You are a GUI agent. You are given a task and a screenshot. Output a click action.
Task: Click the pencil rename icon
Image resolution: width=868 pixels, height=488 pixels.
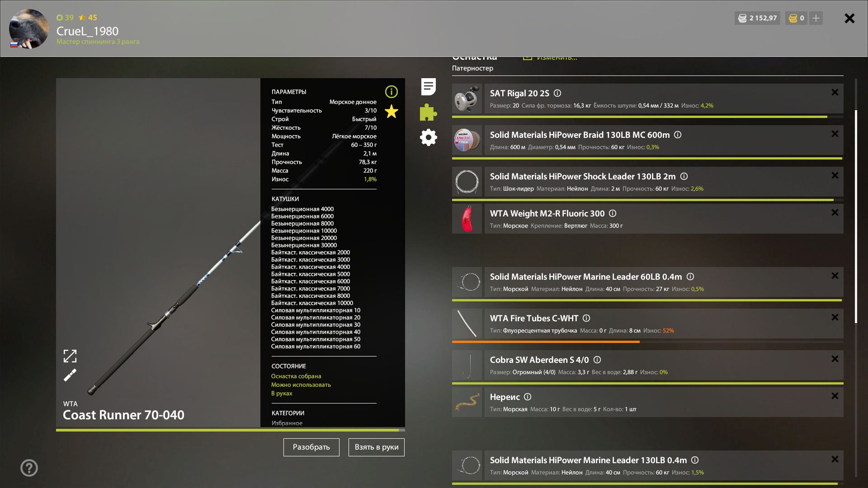tap(70, 375)
